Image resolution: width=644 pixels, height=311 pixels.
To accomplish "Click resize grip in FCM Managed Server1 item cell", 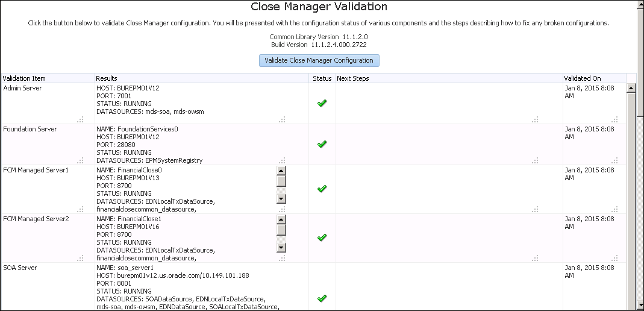I will 80,209.
